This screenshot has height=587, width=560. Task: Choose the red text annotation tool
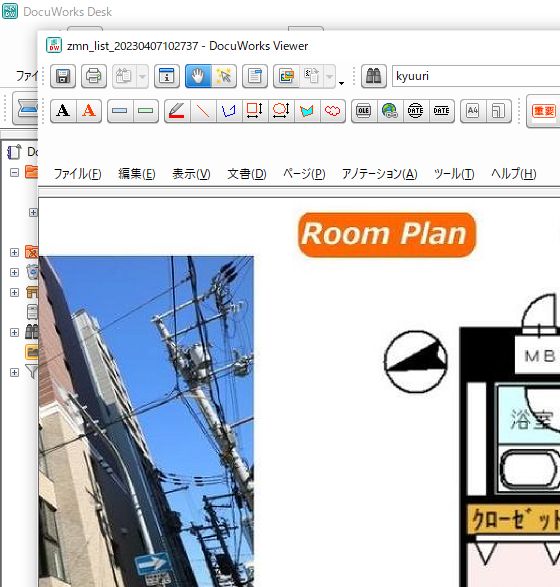(89, 111)
